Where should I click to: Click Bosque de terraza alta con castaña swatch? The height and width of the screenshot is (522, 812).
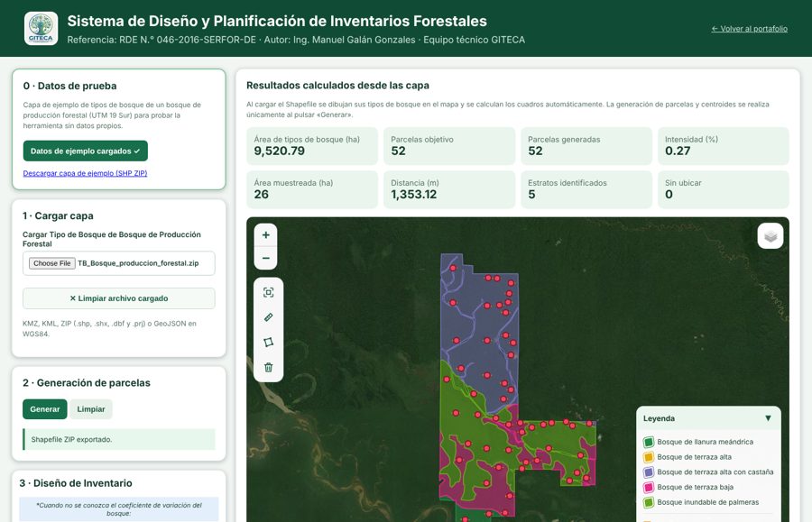click(649, 472)
